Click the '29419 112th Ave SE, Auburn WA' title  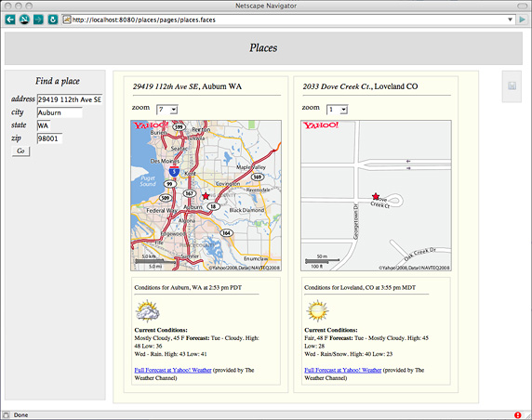(x=187, y=86)
